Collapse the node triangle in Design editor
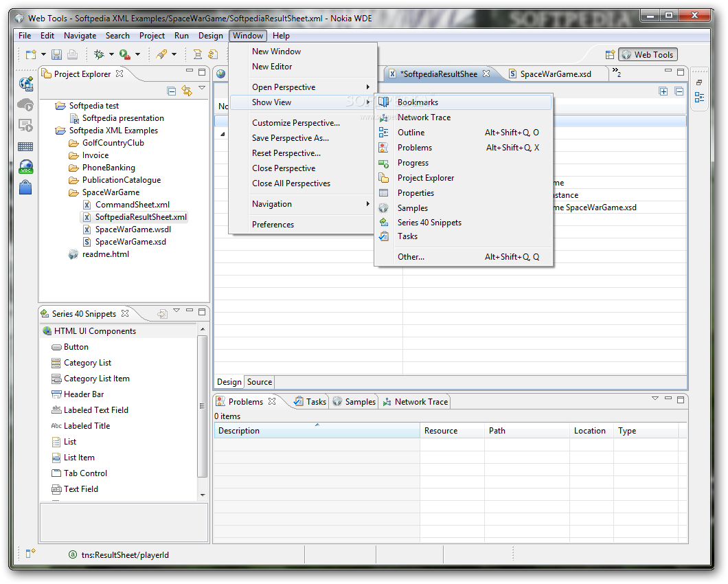 (223, 134)
